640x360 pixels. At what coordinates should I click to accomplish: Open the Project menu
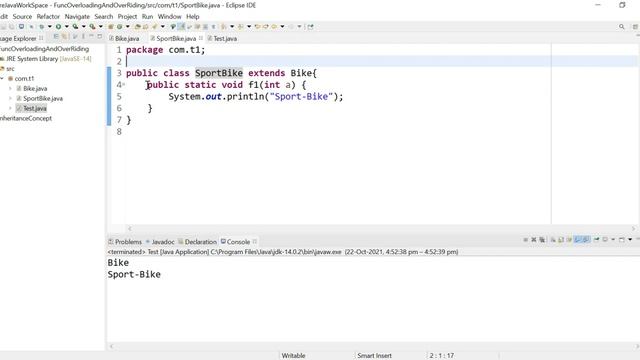click(127, 16)
